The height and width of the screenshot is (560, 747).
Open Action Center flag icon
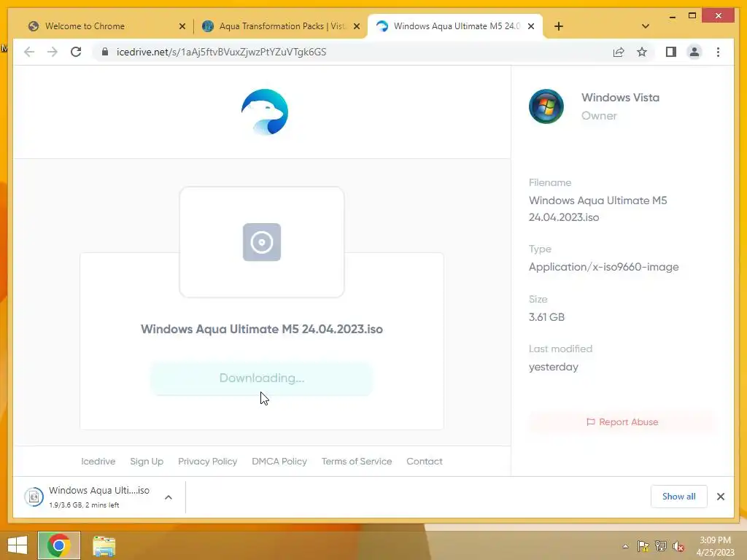(x=643, y=546)
